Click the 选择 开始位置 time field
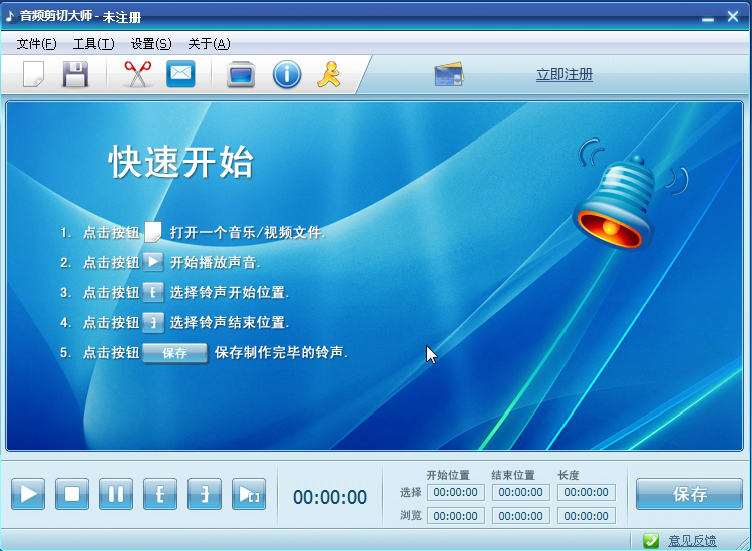This screenshot has height=551, width=752. click(x=456, y=492)
